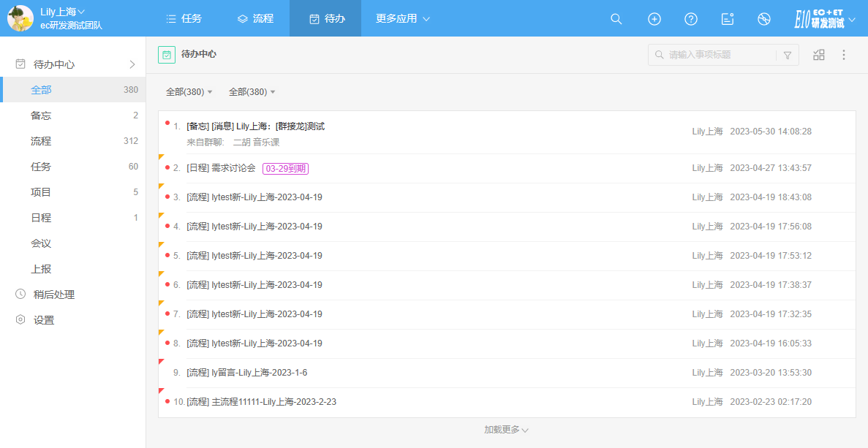Switch to the 任务 tab
Image resolution: width=868 pixels, height=448 pixels.
(184, 18)
